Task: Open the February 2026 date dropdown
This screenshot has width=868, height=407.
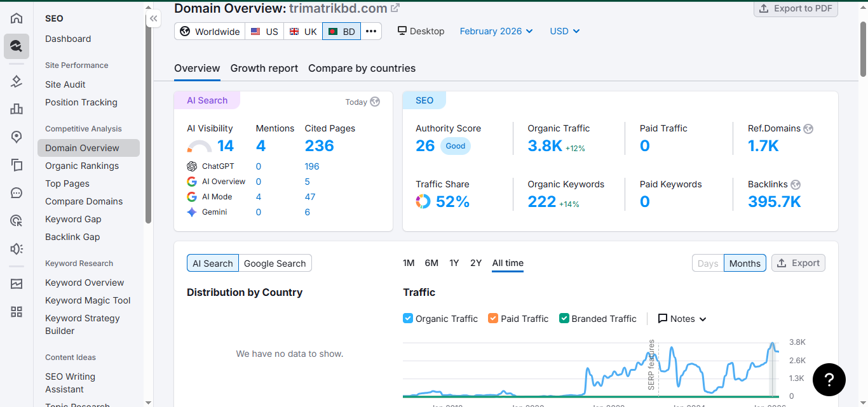Action: [496, 31]
